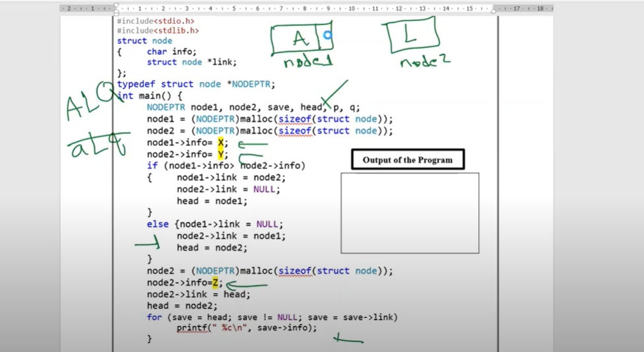Select the highlighted Y placeholder

(221, 154)
